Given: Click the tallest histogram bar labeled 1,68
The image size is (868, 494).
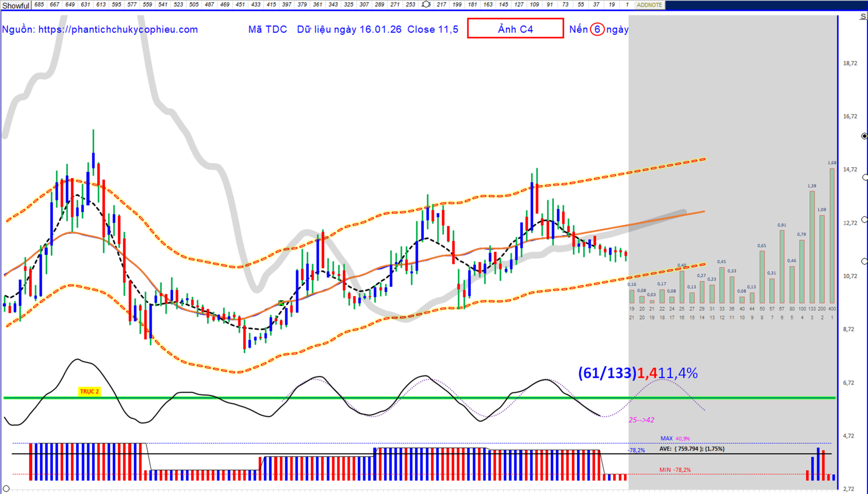Looking at the screenshot, I should (832, 235).
